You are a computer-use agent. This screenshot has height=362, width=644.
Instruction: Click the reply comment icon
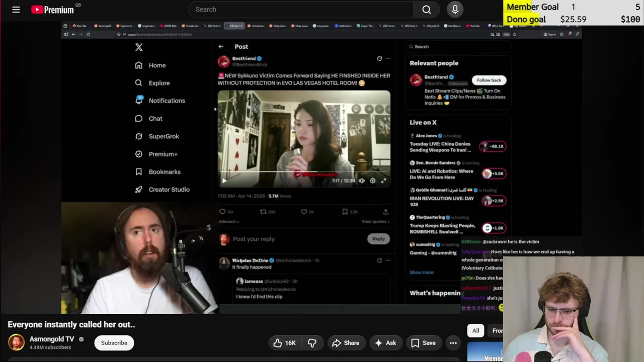point(222,212)
